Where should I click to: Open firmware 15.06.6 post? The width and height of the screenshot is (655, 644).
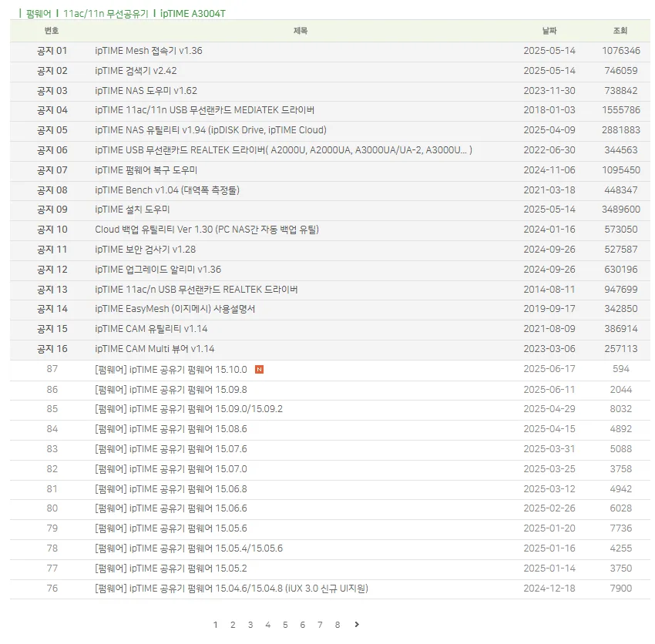click(171, 508)
